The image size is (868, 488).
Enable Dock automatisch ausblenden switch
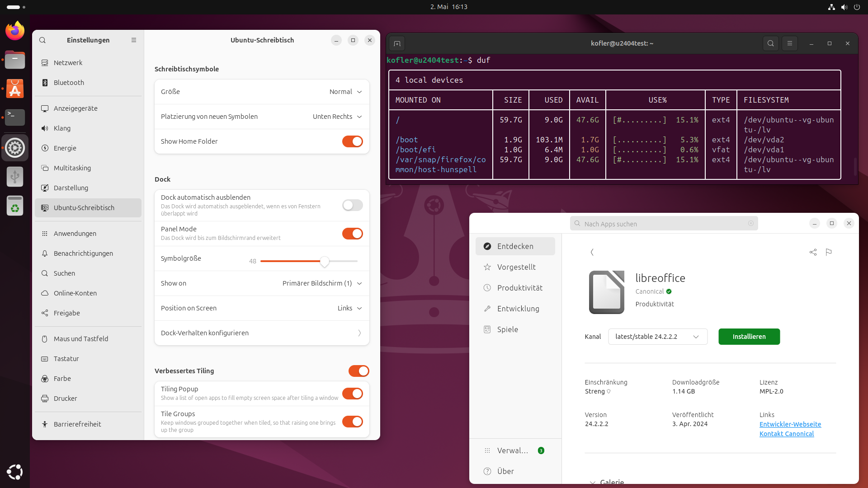352,205
